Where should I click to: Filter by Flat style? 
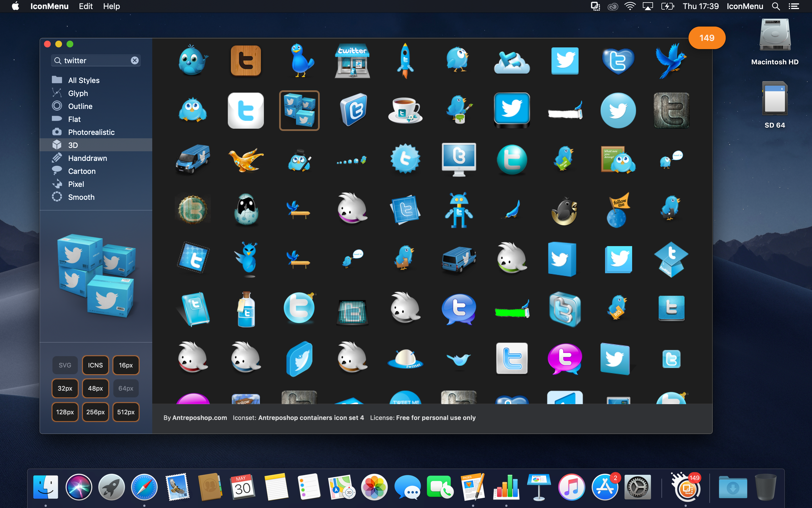click(96, 119)
